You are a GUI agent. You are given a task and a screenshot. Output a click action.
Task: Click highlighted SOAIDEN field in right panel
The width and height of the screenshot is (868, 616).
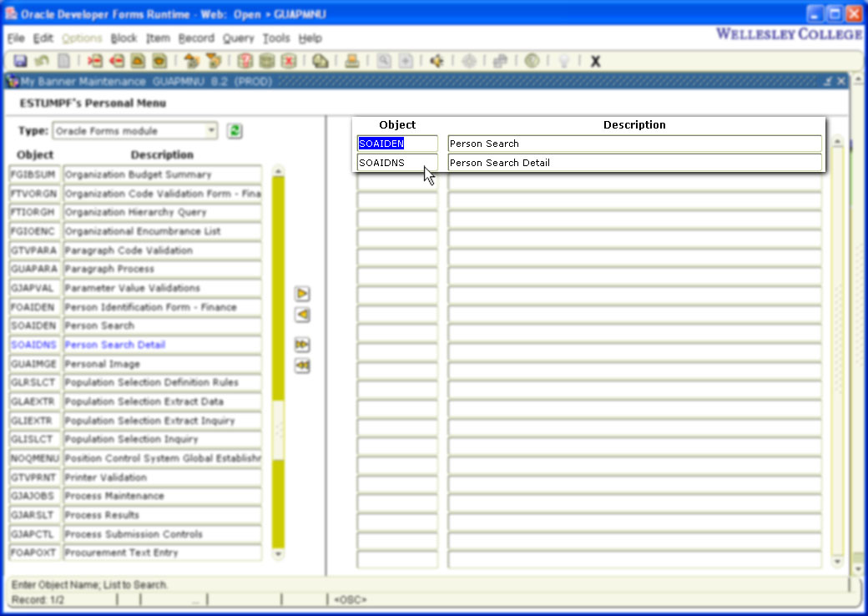click(x=397, y=144)
